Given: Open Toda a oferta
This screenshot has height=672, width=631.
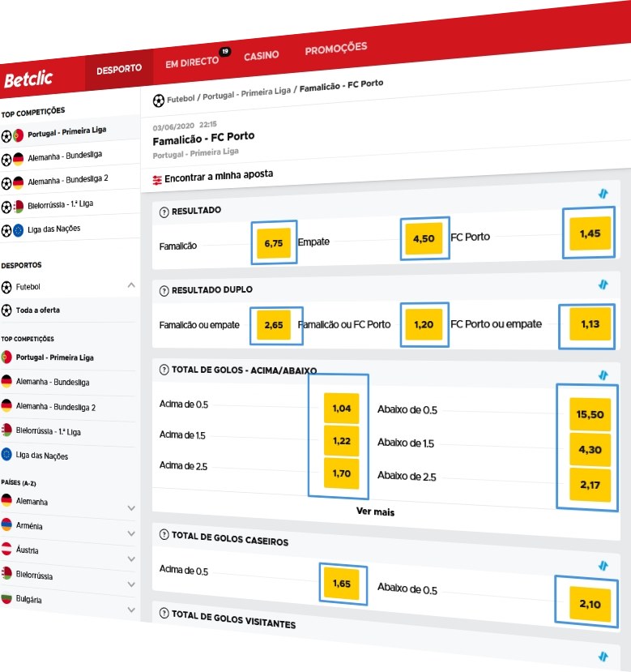Looking at the screenshot, I should 38,310.
